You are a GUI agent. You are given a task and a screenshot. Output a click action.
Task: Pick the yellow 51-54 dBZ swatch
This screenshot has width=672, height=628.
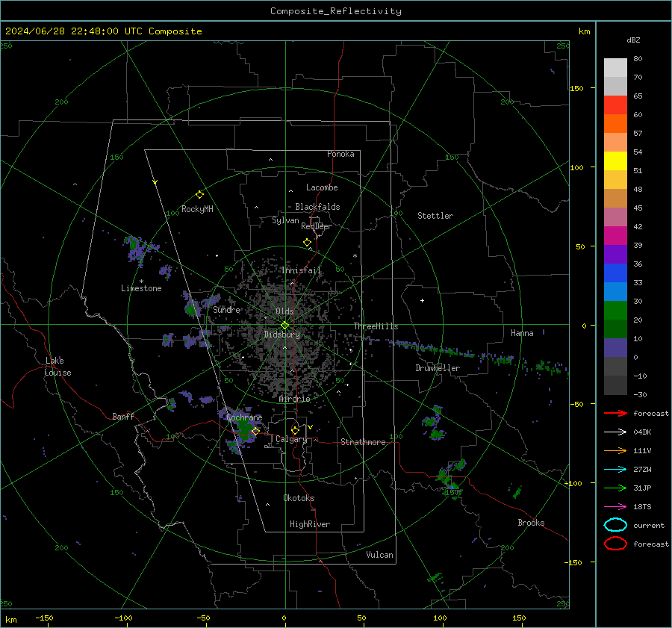click(x=615, y=161)
